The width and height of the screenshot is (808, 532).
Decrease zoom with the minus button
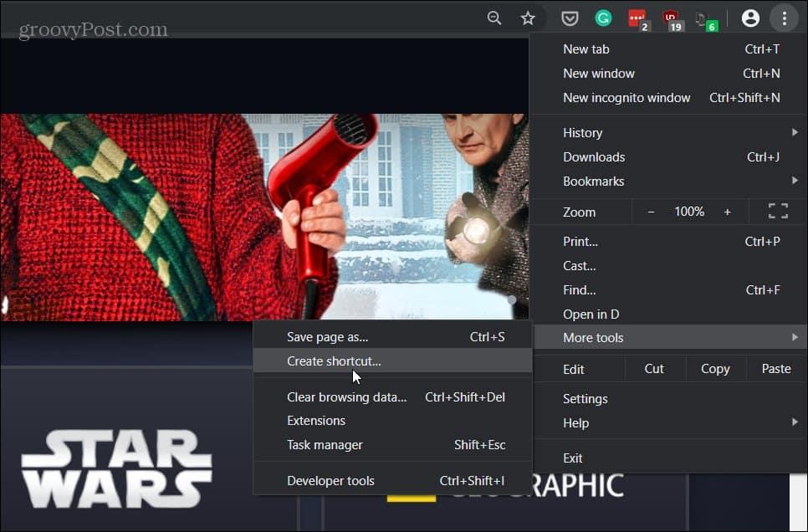tap(651, 212)
